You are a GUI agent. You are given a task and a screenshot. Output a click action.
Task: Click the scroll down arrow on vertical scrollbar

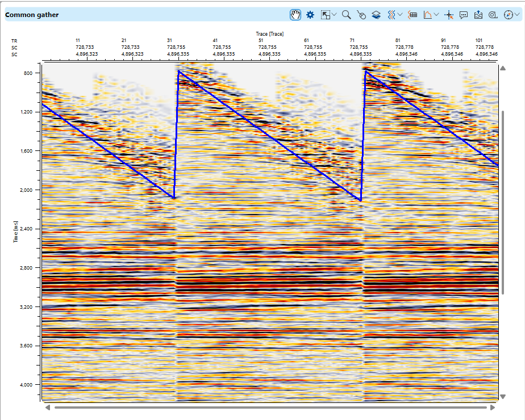point(502,396)
